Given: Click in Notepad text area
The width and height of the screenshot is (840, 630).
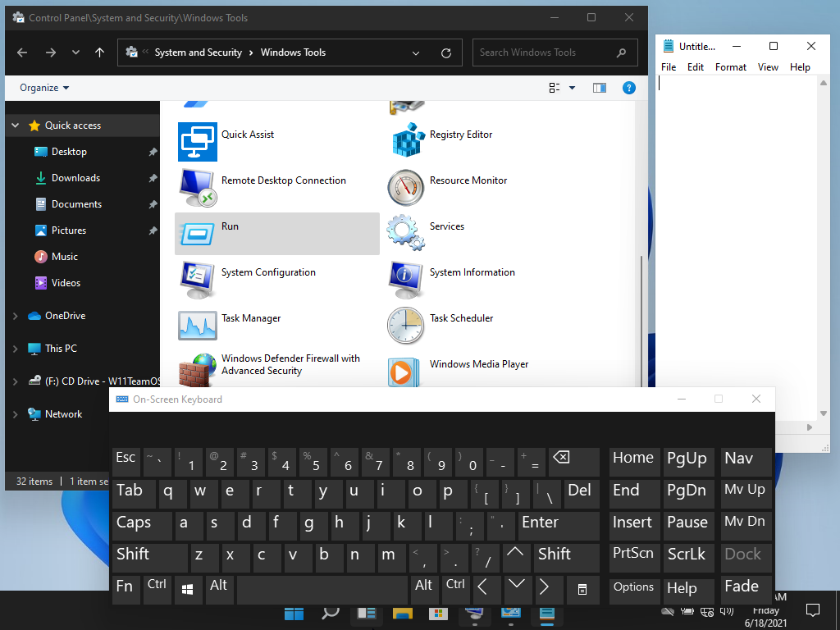Looking at the screenshot, I should click(737, 246).
